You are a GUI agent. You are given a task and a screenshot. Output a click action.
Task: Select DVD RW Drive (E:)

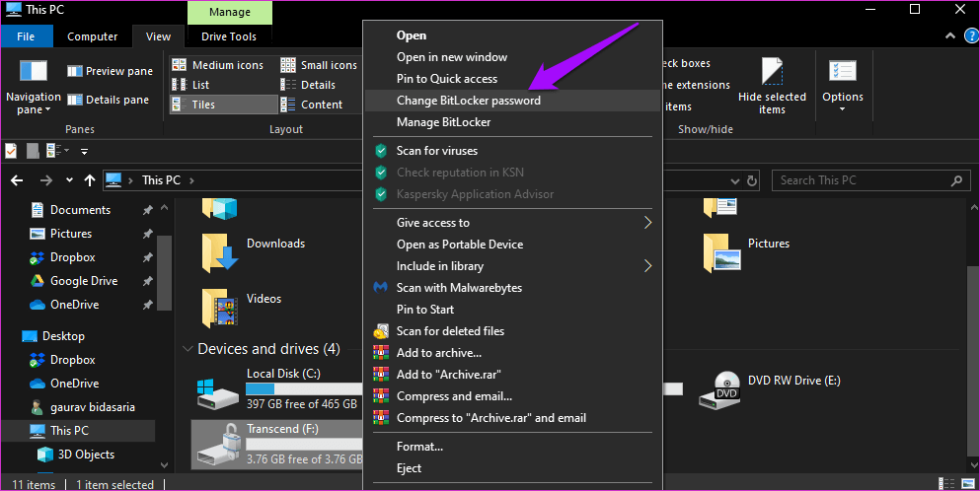[772, 389]
